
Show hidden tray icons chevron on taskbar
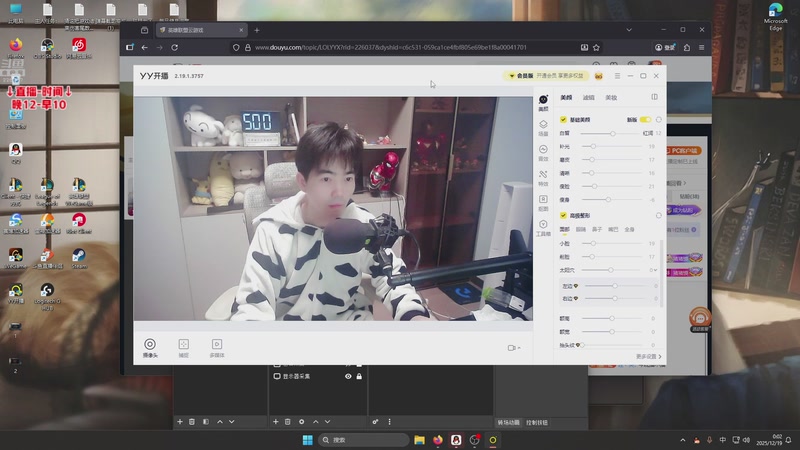coord(683,440)
